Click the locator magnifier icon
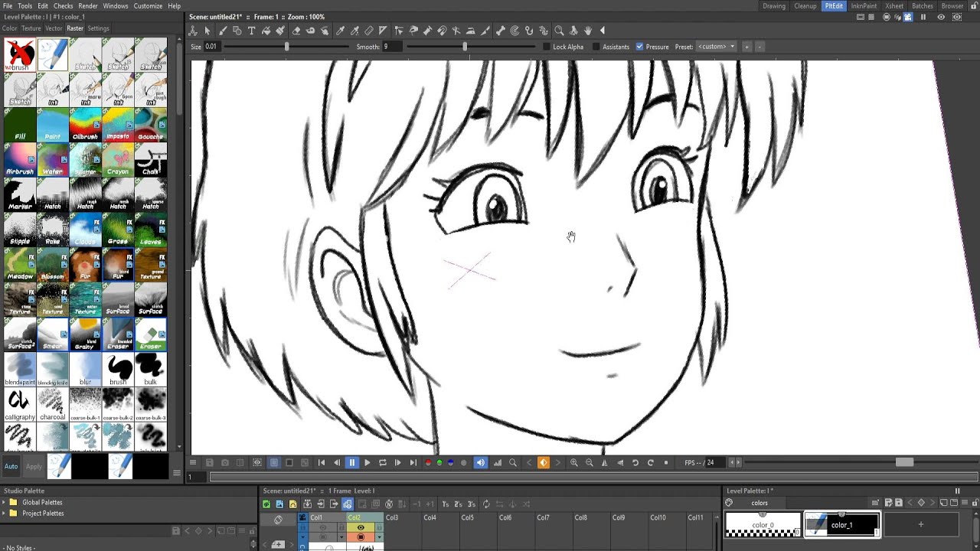 (x=513, y=462)
